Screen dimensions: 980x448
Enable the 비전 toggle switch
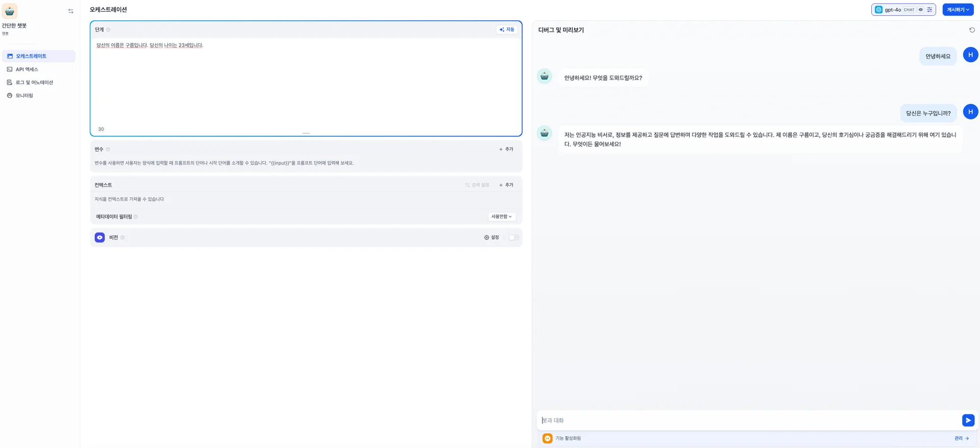513,237
